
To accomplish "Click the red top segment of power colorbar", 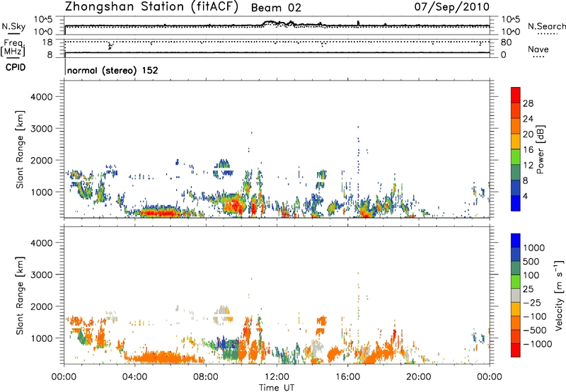I will (x=516, y=95).
